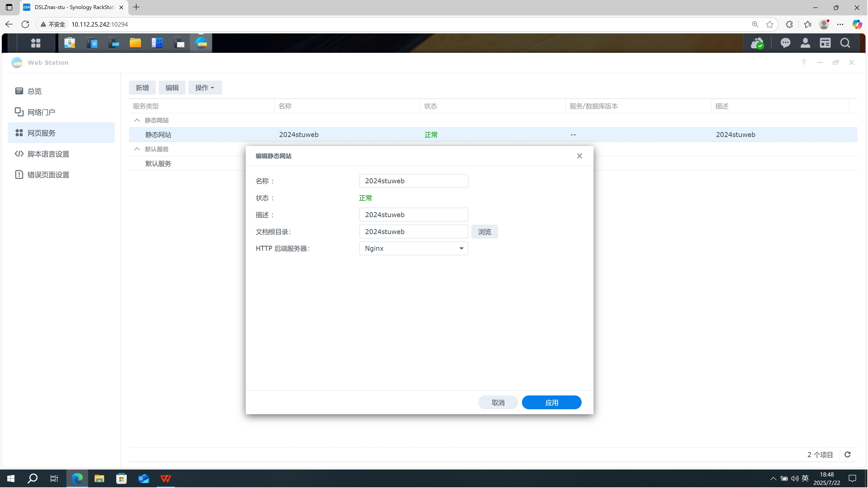Screen dimensions: 868x488
Task: Click the 编辑 button
Action: coord(172,88)
